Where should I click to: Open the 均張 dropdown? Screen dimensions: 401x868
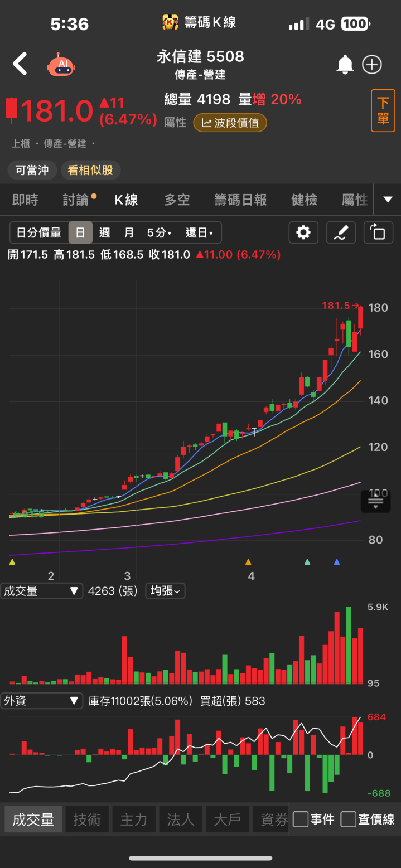165,591
